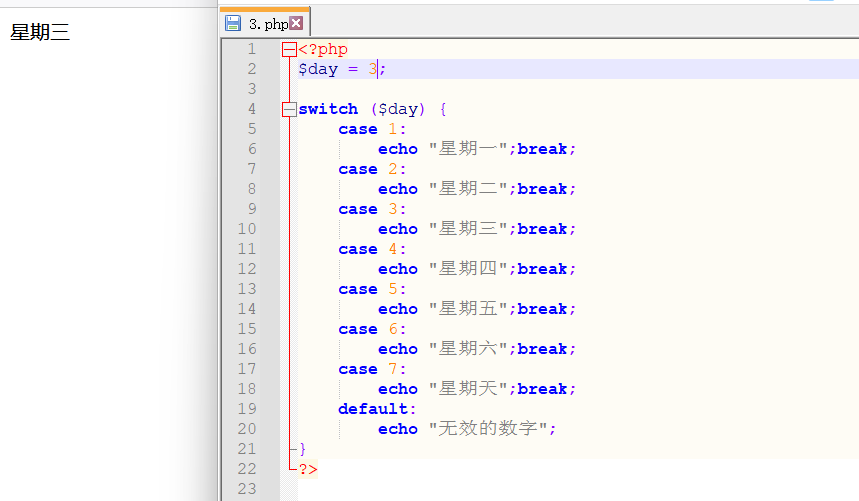The width and height of the screenshot is (859, 501).
Task: Click the save icon on 3.php tab
Action: pos(233,24)
